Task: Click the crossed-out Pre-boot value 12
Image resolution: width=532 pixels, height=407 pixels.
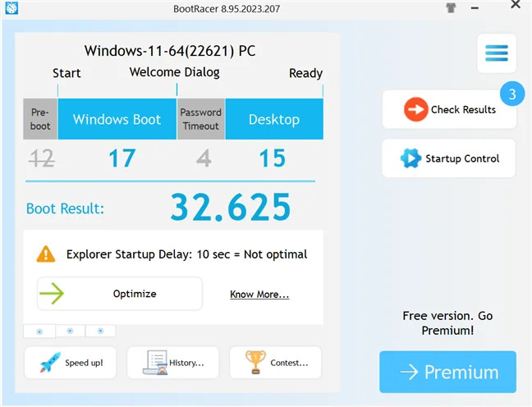Action: [42, 158]
